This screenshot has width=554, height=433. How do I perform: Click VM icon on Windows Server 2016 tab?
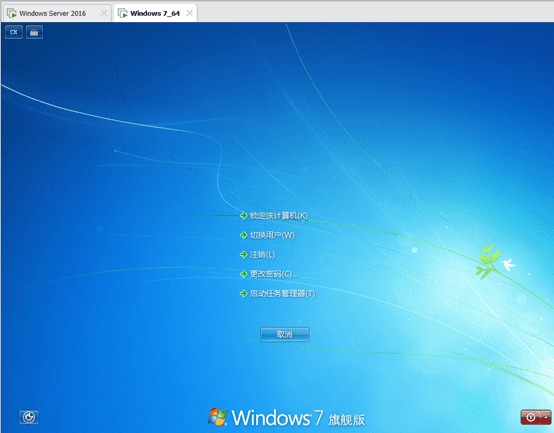coord(12,13)
